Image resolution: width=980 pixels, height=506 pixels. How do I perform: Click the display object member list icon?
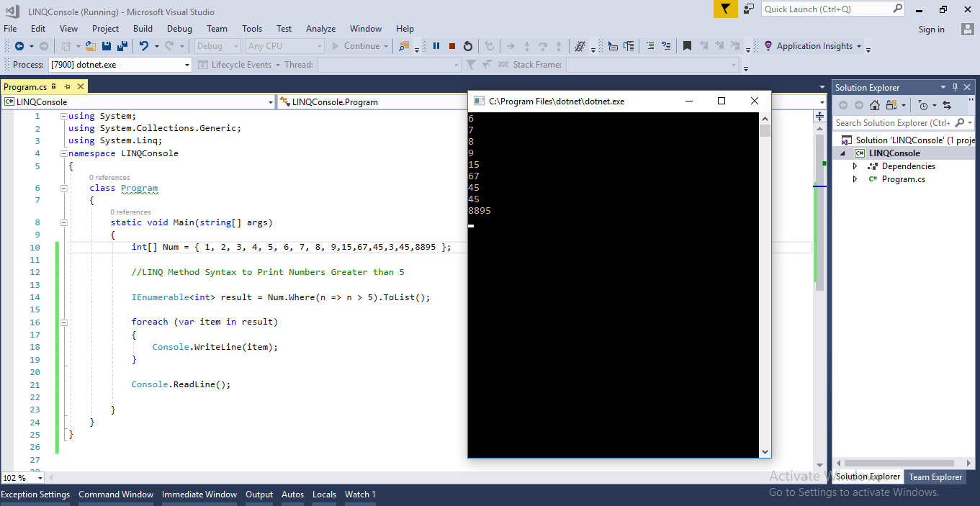pos(613,46)
